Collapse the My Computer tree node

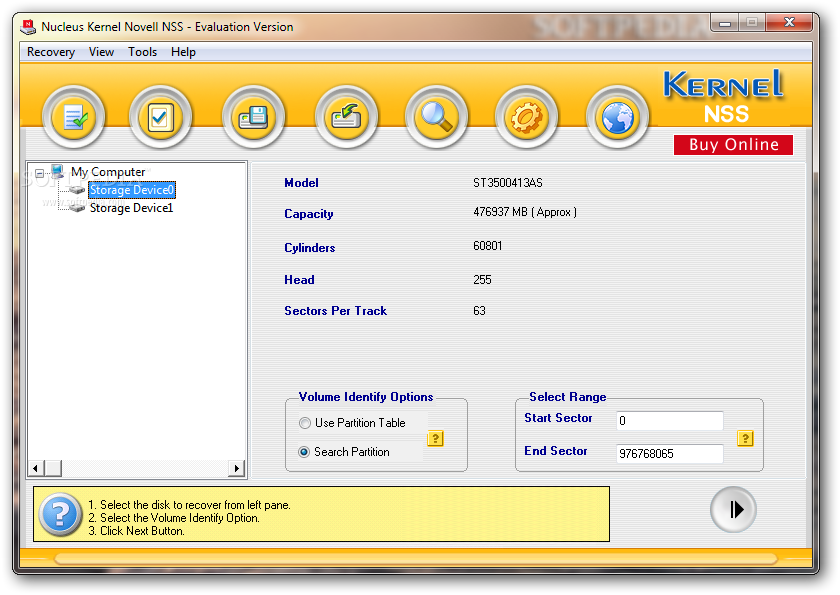pos(40,173)
